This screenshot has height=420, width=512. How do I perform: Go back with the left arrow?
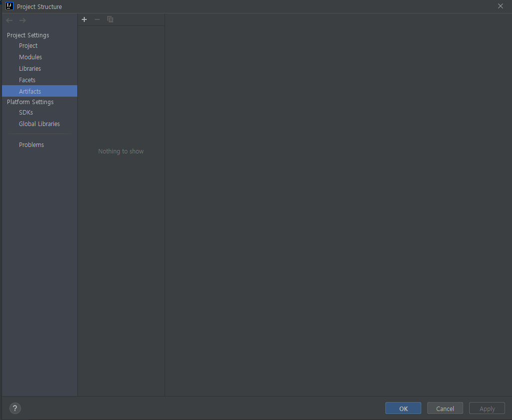(x=9, y=20)
